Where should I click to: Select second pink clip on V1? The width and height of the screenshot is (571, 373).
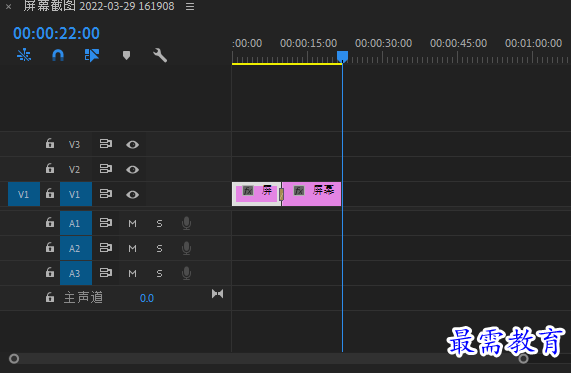[312, 194]
